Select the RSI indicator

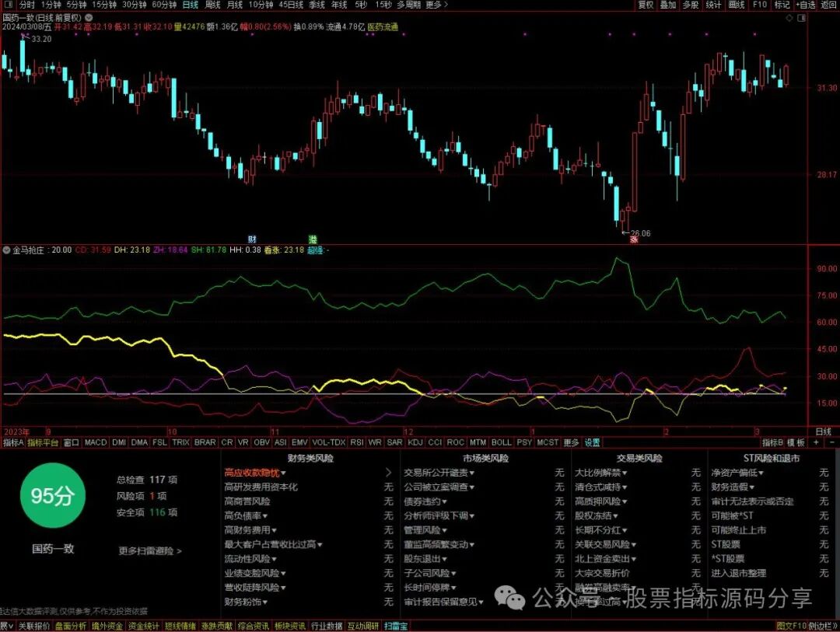pyautogui.click(x=356, y=442)
